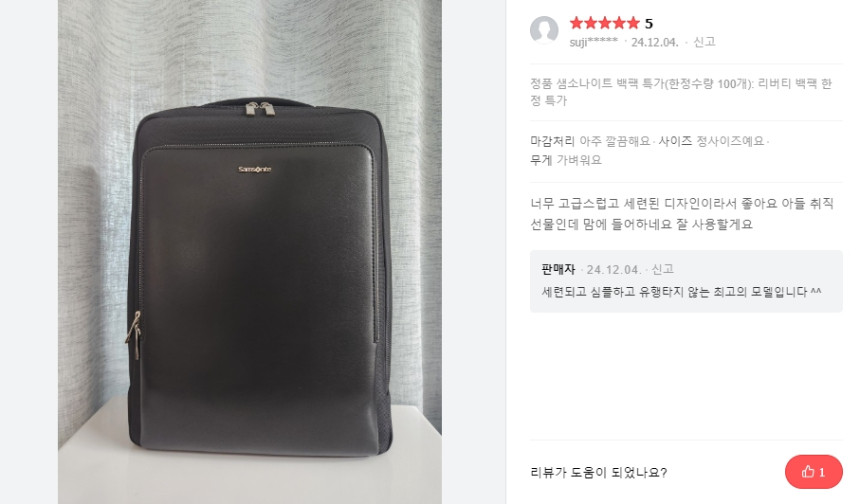
Task: Click the fifth red rating star
Action: pos(633,23)
